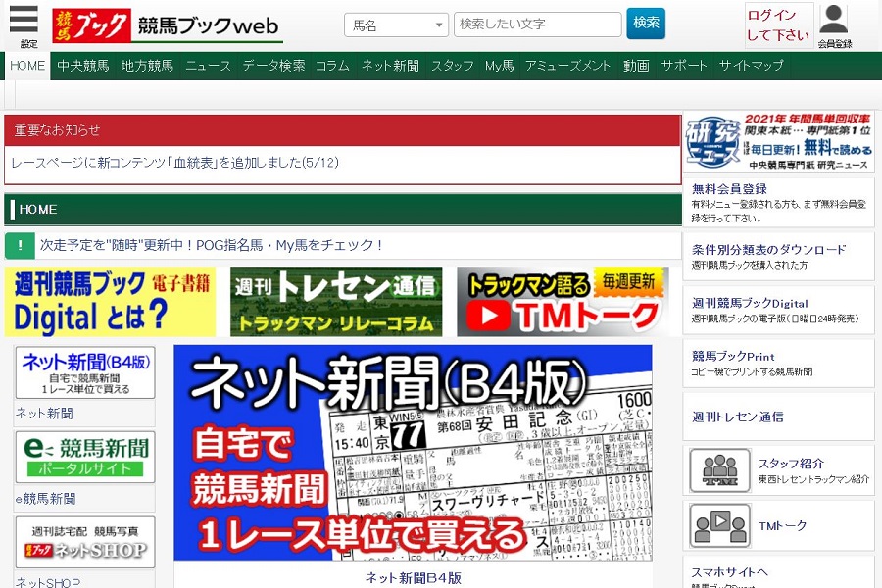This screenshot has height=588, width=882.
Task: Click the blue 検索 button
Action: (x=646, y=24)
